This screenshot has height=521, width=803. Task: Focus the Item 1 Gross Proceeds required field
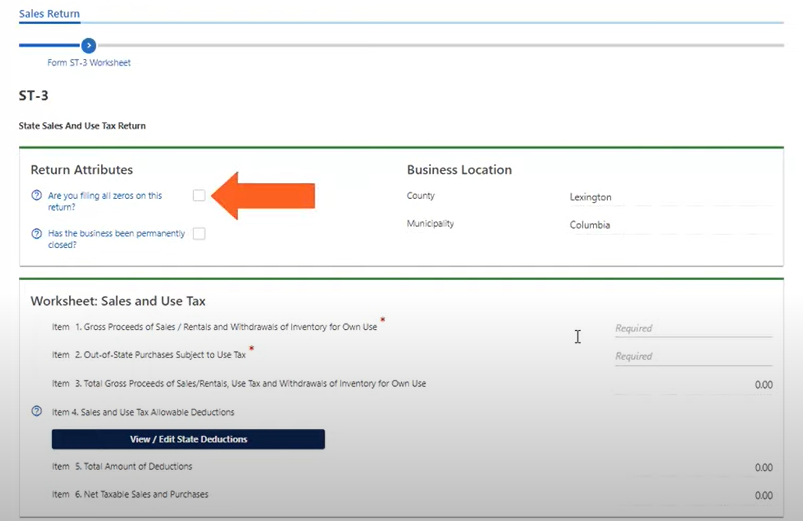click(x=693, y=328)
